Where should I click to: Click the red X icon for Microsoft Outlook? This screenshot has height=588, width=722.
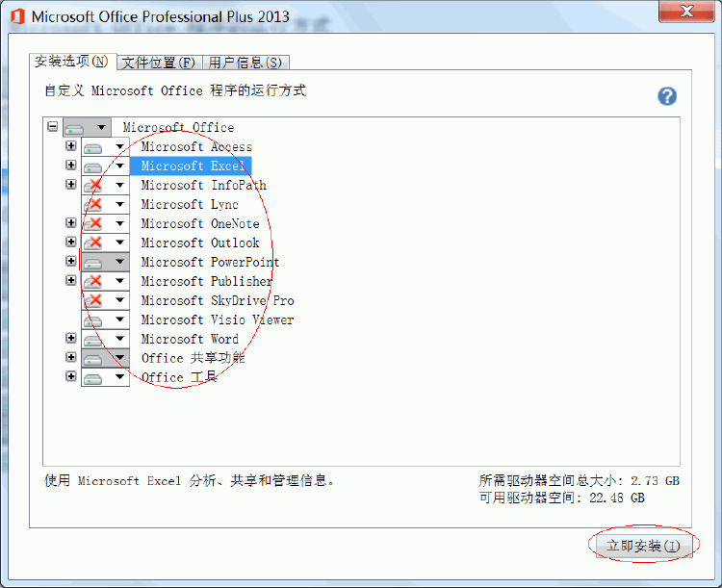pos(93,243)
